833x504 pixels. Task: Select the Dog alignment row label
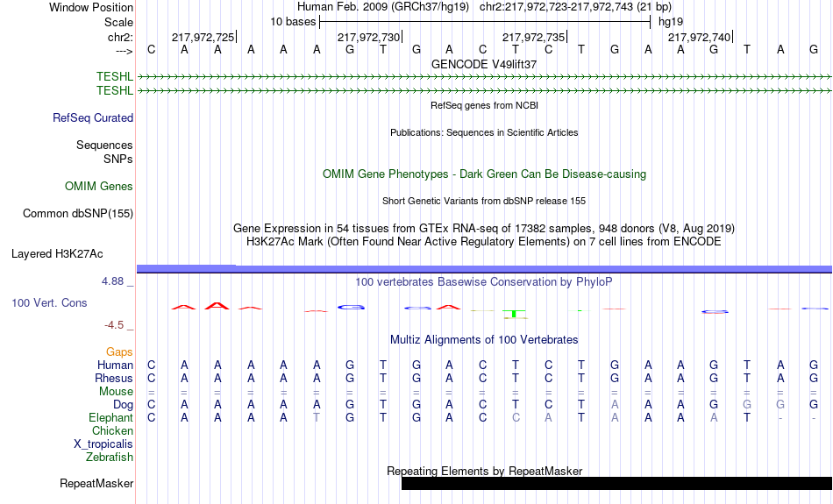click(x=123, y=405)
